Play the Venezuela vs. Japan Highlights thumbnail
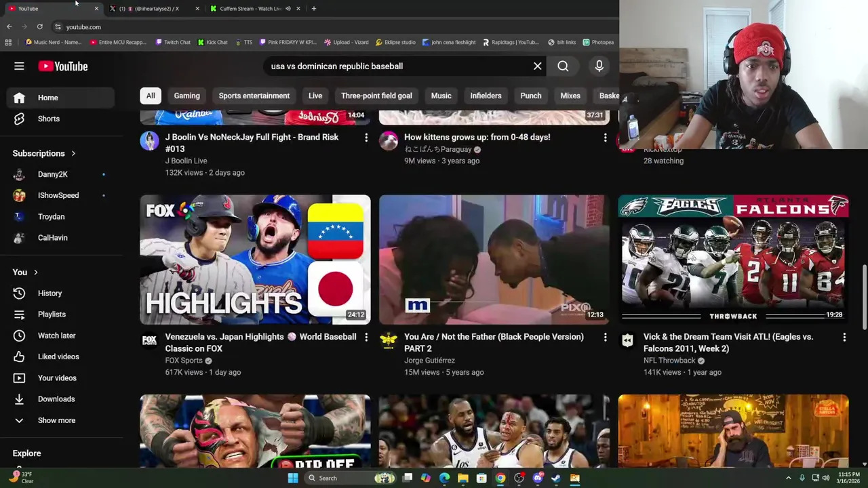This screenshot has height=488, width=868. tap(255, 260)
